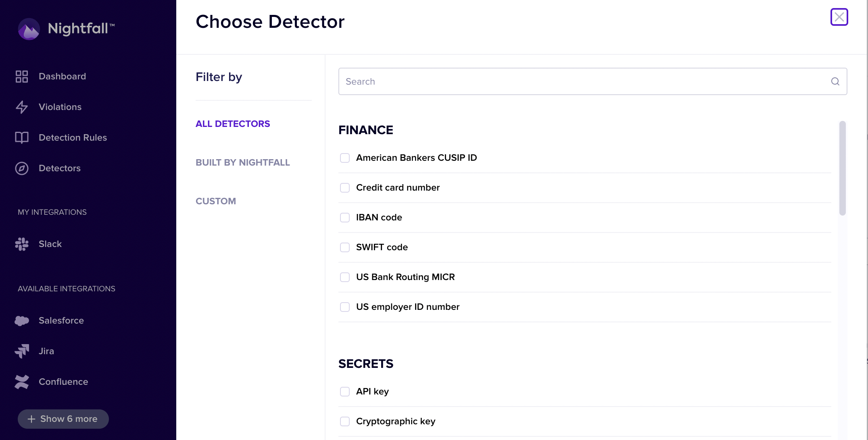Tick the API key checkbox
This screenshot has width=868, height=440.
pyautogui.click(x=345, y=392)
